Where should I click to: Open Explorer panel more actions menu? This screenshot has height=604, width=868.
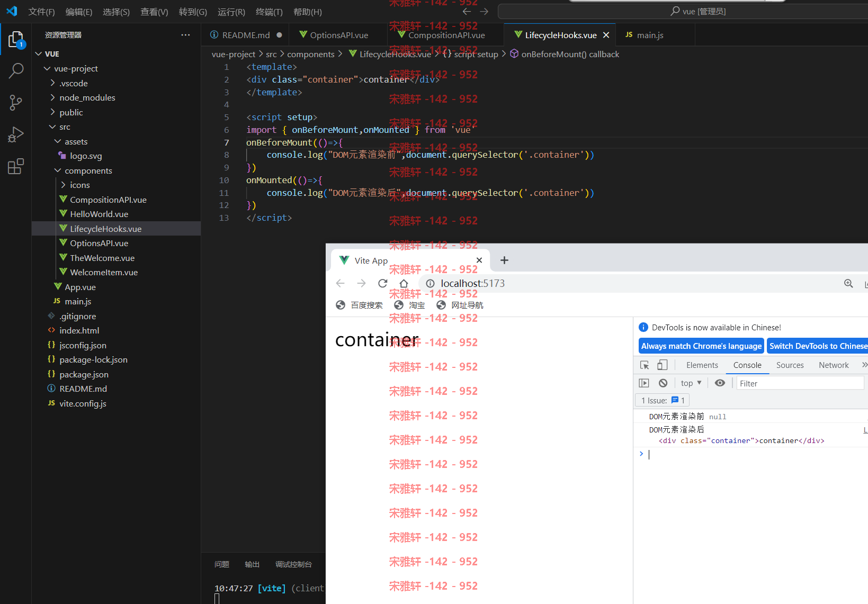click(x=185, y=35)
